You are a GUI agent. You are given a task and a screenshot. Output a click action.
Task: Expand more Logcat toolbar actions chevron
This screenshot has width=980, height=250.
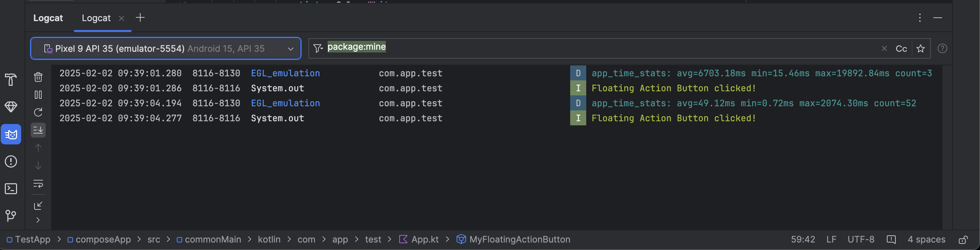pos(38,220)
